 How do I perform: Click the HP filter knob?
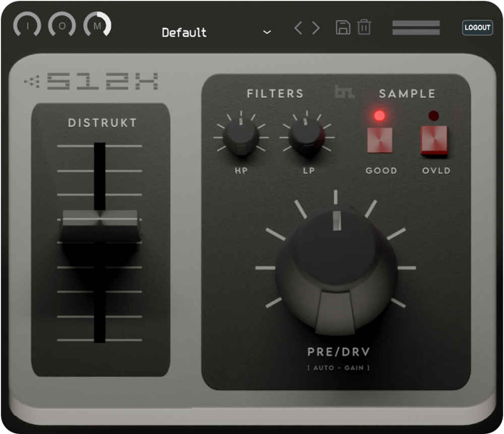pyautogui.click(x=241, y=137)
